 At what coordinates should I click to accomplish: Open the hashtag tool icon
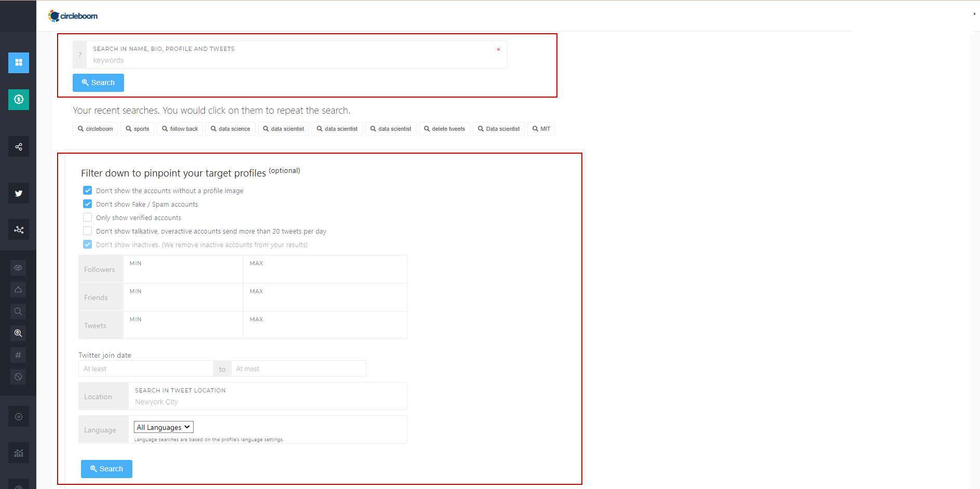(x=18, y=355)
